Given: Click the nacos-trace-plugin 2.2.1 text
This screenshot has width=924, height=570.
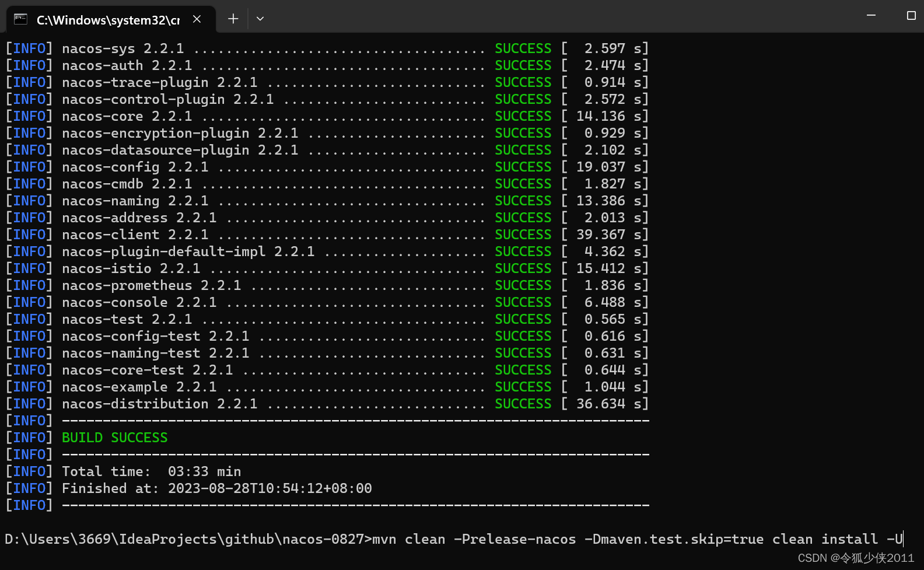Looking at the screenshot, I should [159, 82].
